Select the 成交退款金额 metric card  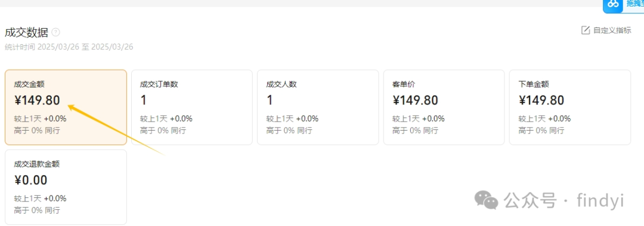coord(66,187)
